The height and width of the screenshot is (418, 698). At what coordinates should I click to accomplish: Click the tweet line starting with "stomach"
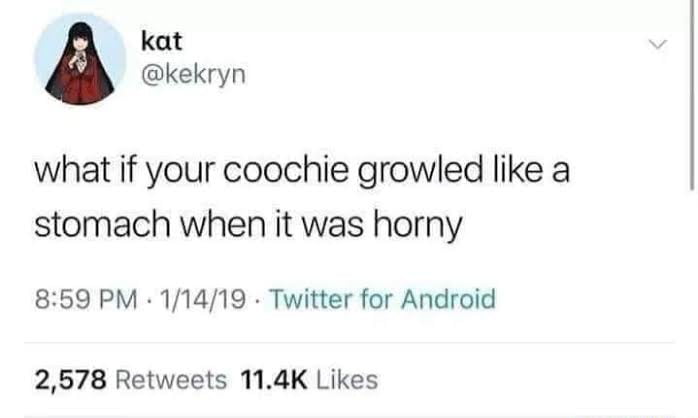click(248, 224)
